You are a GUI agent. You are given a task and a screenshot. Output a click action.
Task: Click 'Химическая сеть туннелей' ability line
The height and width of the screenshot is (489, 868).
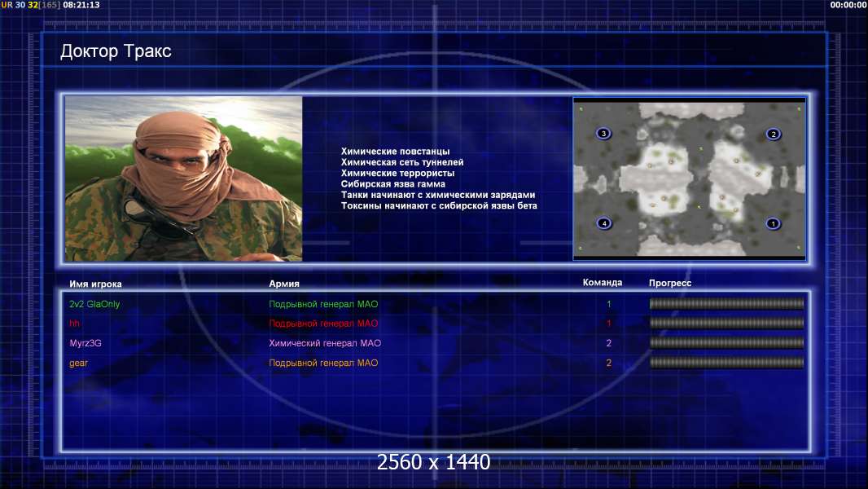tap(402, 162)
